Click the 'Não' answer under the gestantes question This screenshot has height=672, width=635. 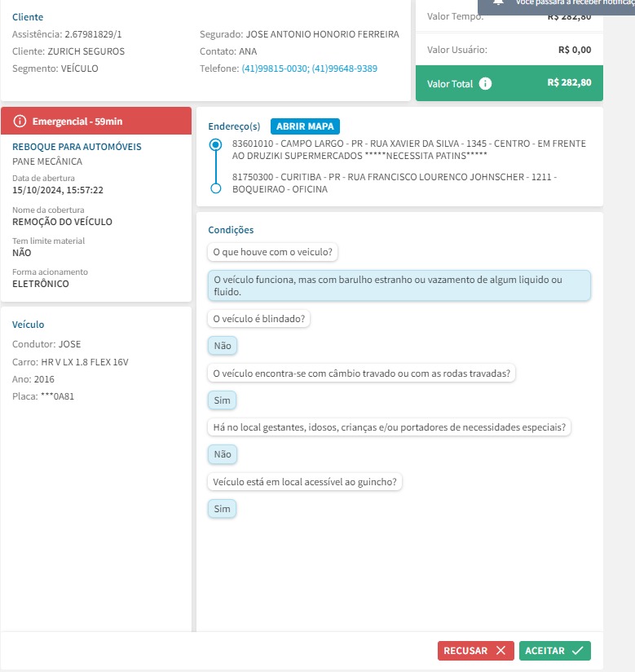tap(222, 454)
